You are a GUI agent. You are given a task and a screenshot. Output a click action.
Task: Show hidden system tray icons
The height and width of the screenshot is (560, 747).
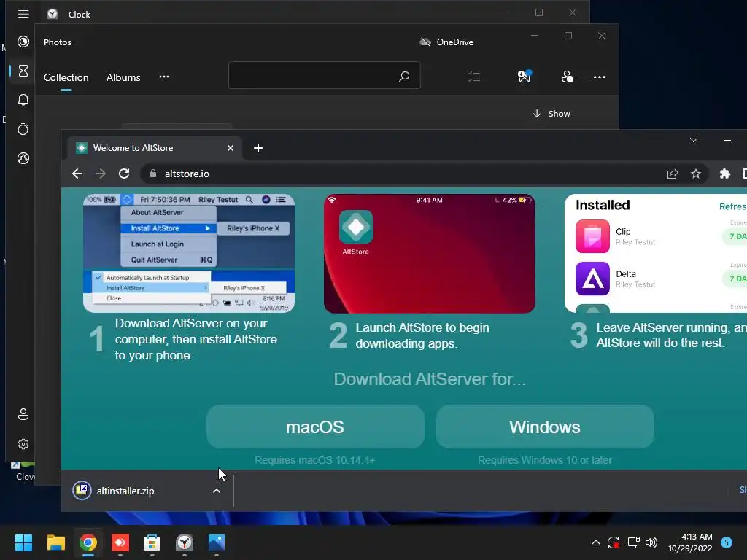coord(595,542)
